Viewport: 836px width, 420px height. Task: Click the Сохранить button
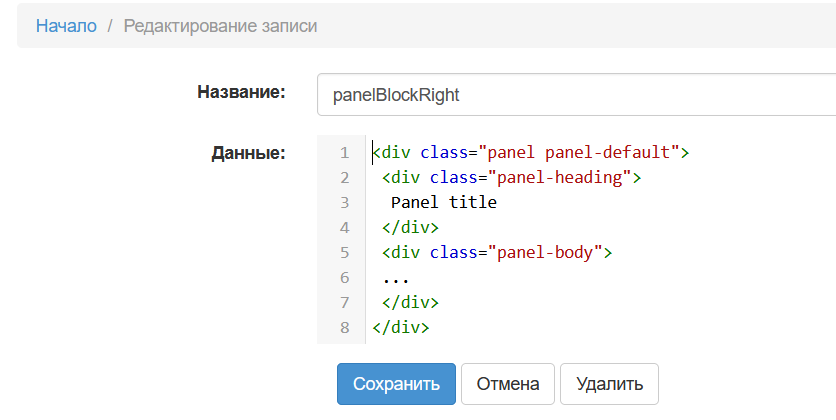pos(396,384)
